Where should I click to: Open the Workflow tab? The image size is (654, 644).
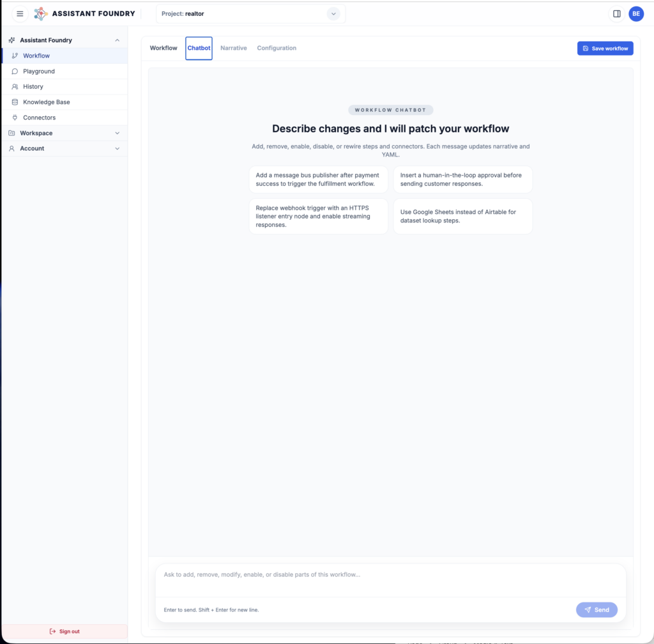[163, 48]
